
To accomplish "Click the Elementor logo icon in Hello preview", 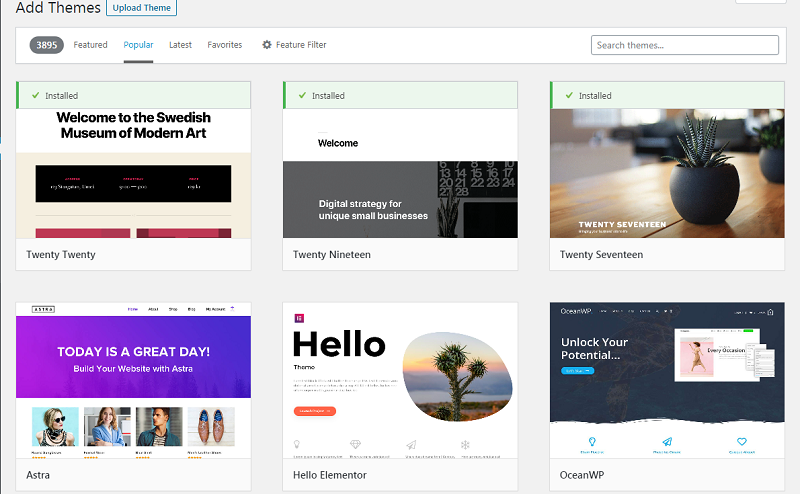I will click(x=299, y=318).
